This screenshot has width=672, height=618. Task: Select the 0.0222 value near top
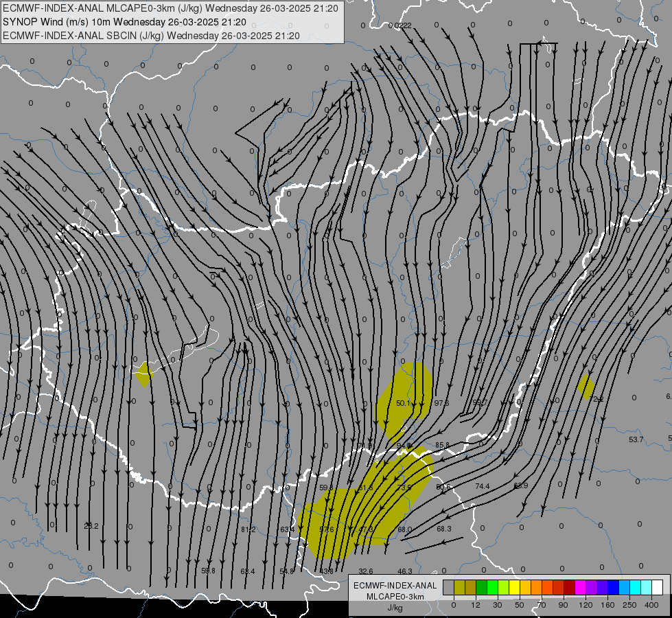pyautogui.click(x=400, y=25)
